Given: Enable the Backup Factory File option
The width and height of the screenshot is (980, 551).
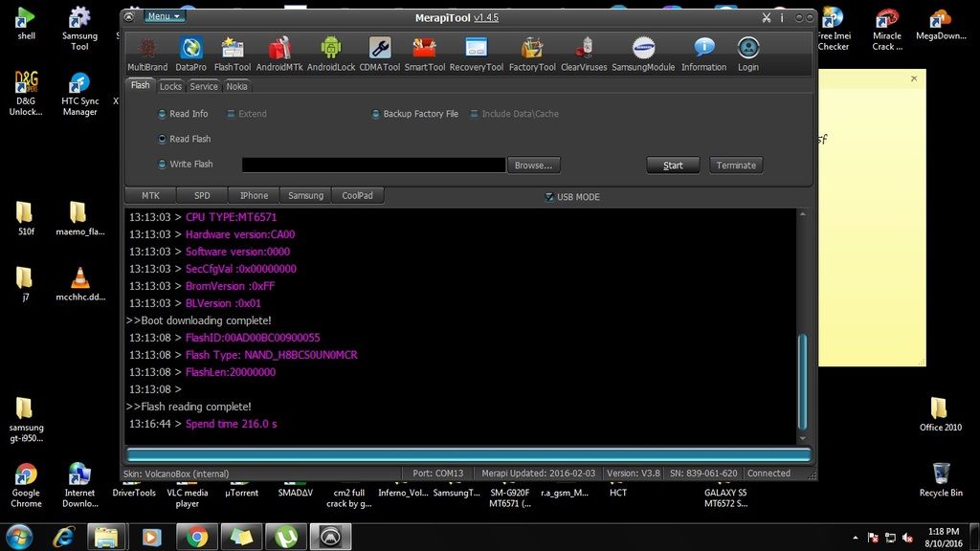Looking at the screenshot, I should click(375, 114).
